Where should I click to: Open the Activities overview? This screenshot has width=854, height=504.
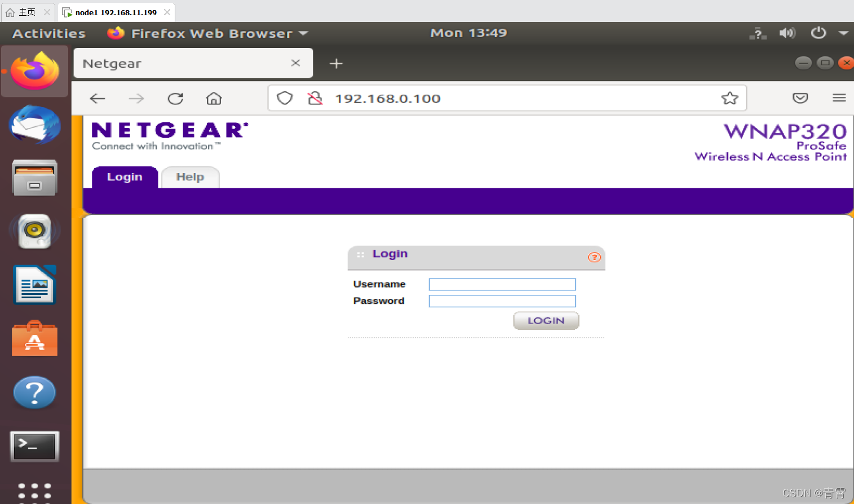pos(49,33)
